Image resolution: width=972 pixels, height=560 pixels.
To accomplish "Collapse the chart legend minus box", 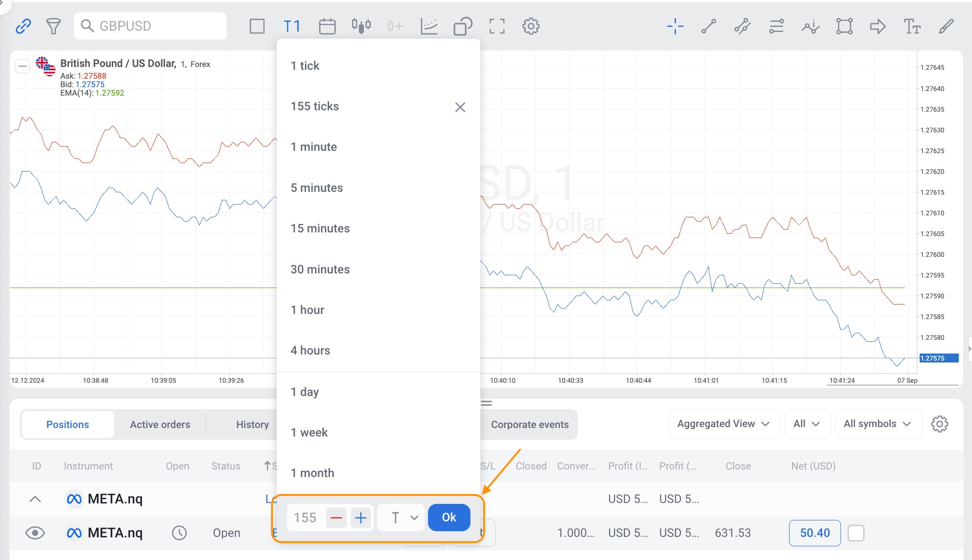I will [x=22, y=66].
